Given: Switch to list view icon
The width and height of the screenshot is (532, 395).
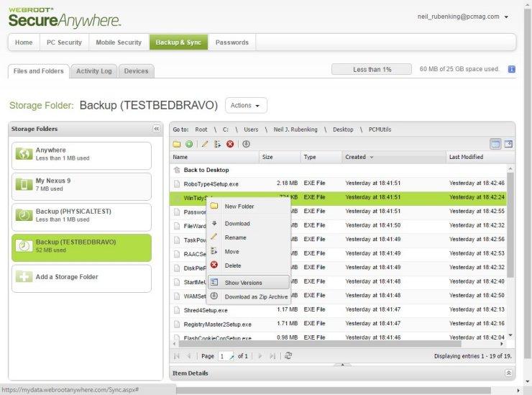Looking at the screenshot, I should (x=496, y=144).
